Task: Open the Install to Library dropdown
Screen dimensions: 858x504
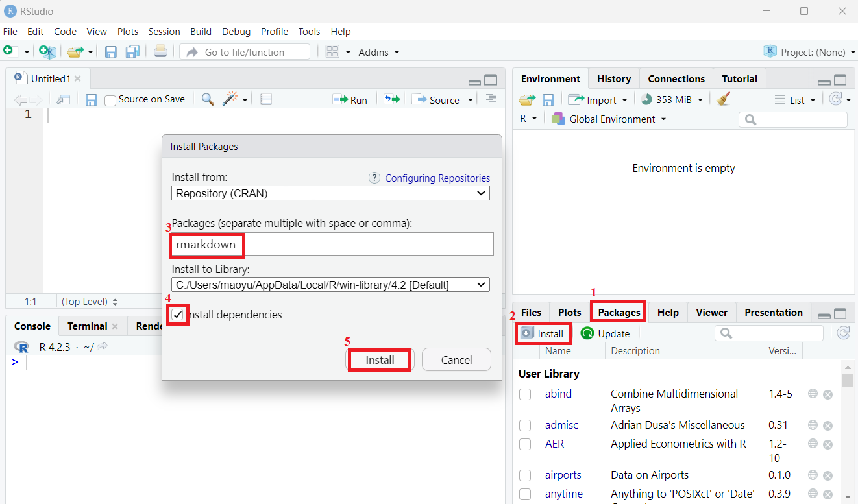Action: 331,285
